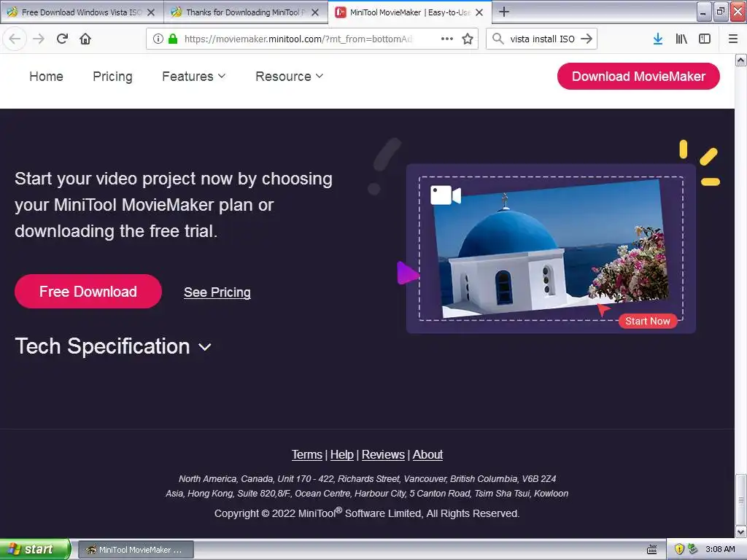
Task: Open the Help footer link
Action: point(342,455)
